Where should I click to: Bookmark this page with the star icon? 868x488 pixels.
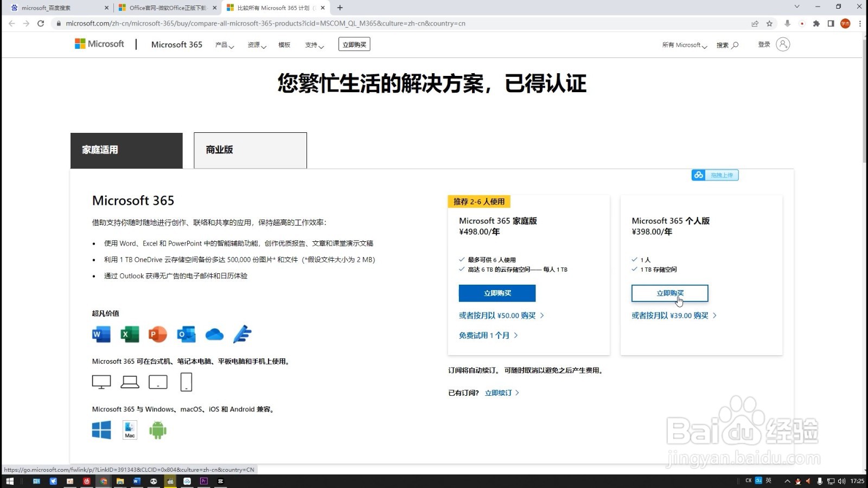769,23
